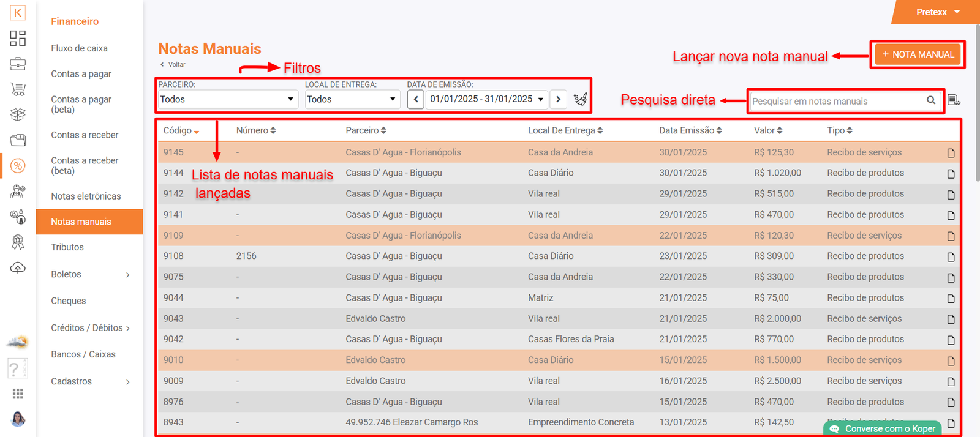Advance to next date period arrow
This screenshot has height=437, width=980.
(x=558, y=99)
